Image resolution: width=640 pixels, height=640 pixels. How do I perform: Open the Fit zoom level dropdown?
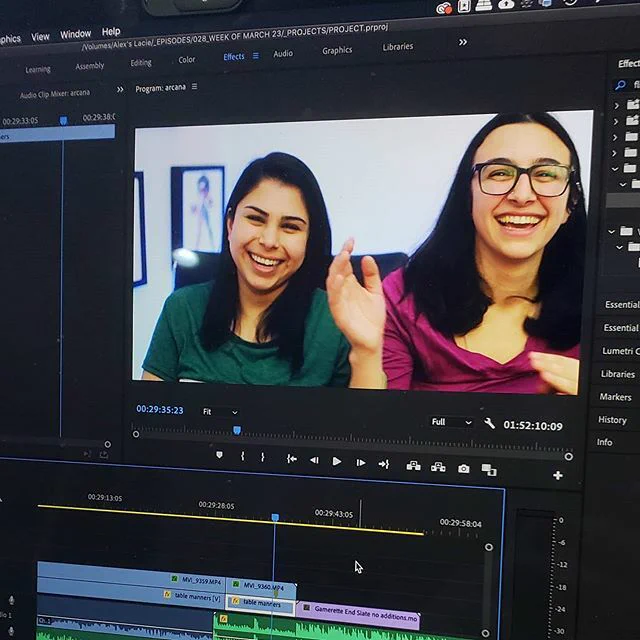pyautogui.click(x=220, y=412)
